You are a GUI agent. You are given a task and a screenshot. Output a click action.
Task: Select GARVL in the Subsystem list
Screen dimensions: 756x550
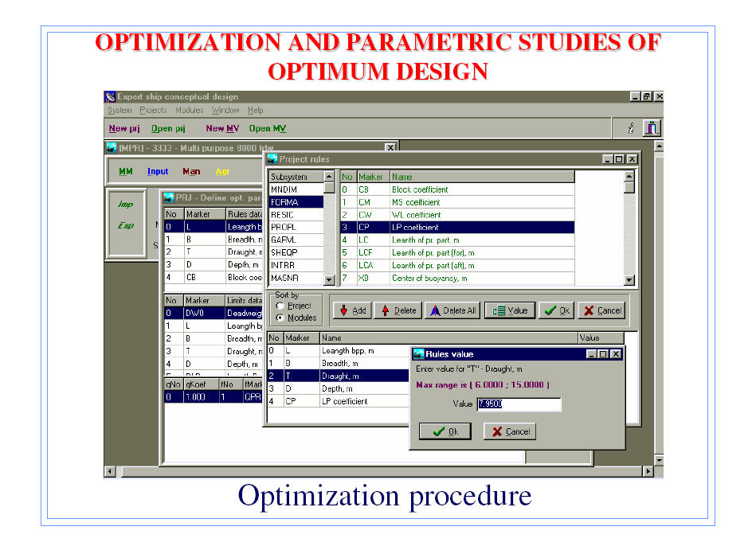pos(296,240)
